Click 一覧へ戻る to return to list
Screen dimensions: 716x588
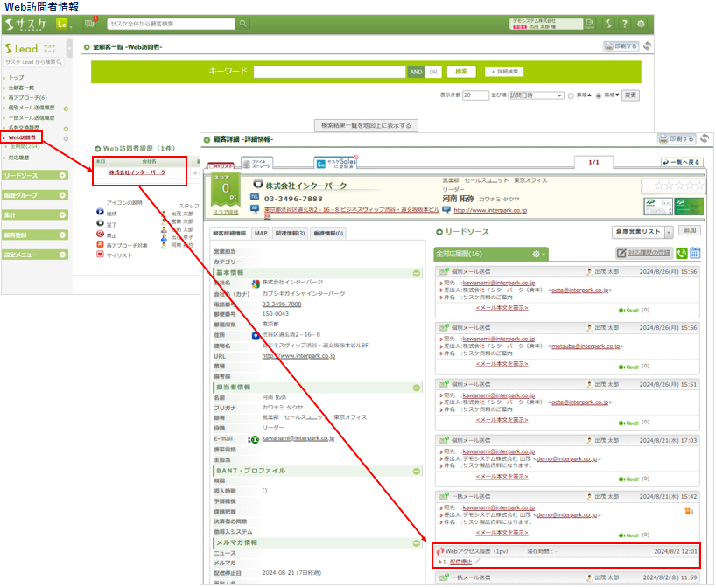tap(682, 162)
